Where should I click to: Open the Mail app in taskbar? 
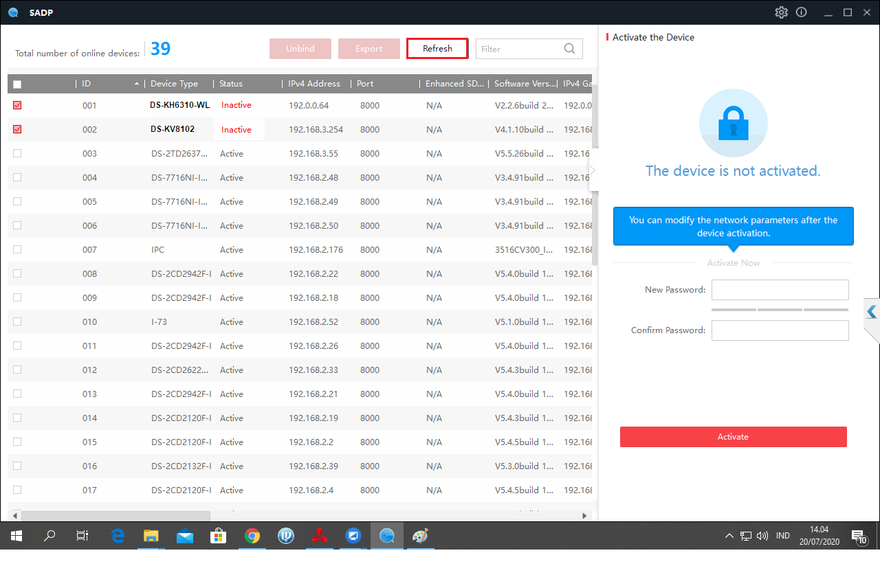[x=185, y=536]
